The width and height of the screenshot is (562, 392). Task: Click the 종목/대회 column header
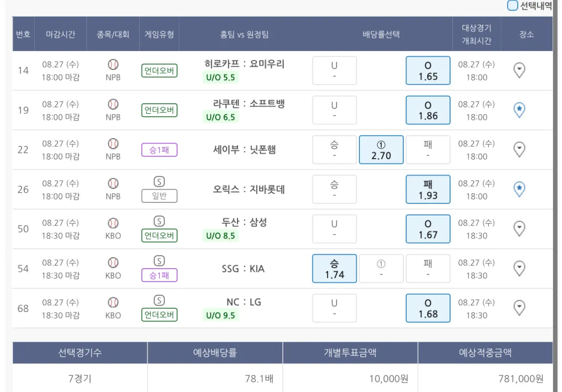(113, 34)
